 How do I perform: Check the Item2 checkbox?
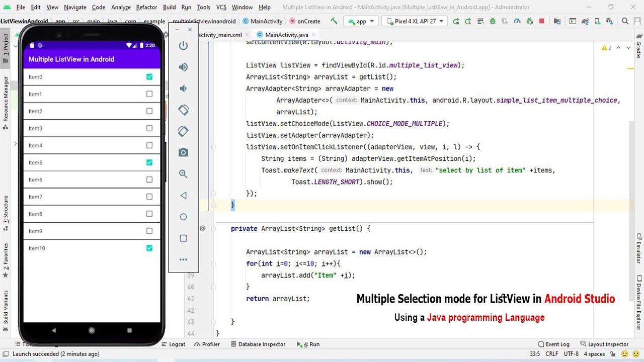[x=149, y=111]
